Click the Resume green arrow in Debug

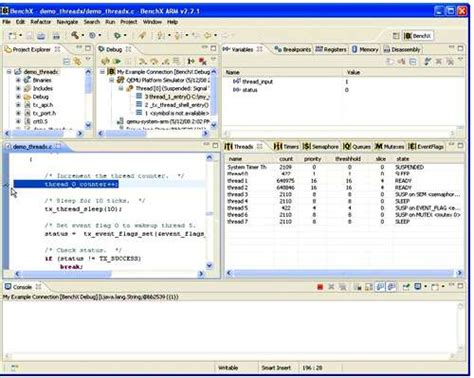[117, 61]
